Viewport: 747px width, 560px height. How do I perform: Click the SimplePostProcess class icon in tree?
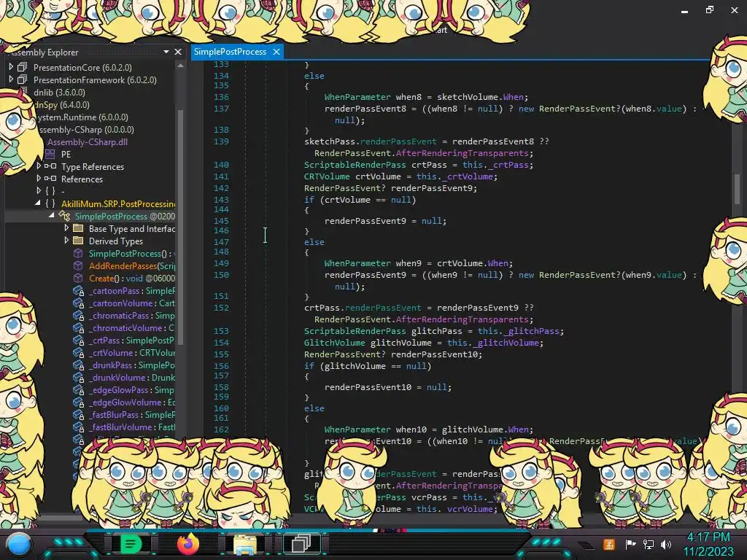(64, 216)
